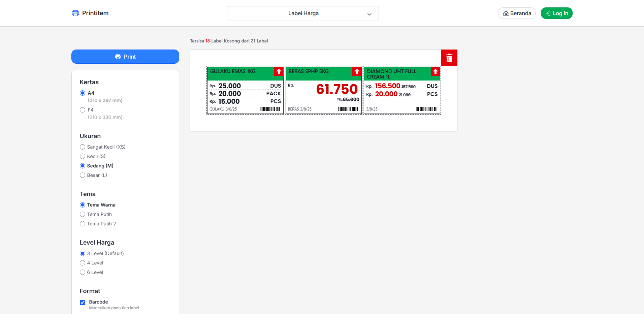Viewport: 644px width, 314px height.
Task: Select Tema Putih 2 option
Action: point(83,224)
